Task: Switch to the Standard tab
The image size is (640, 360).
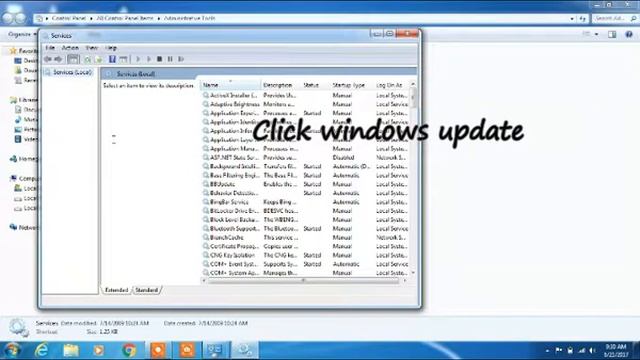Action: coord(147,290)
